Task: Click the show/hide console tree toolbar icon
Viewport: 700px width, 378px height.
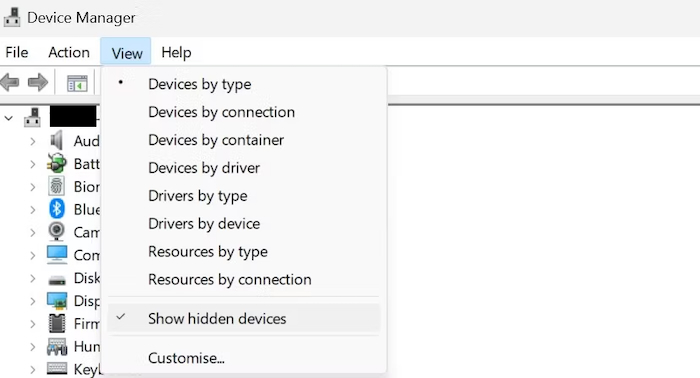Action: tap(77, 83)
